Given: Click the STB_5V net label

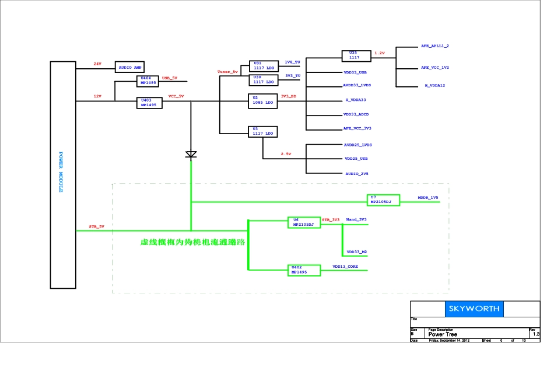Looking at the screenshot, I should point(96,226).
